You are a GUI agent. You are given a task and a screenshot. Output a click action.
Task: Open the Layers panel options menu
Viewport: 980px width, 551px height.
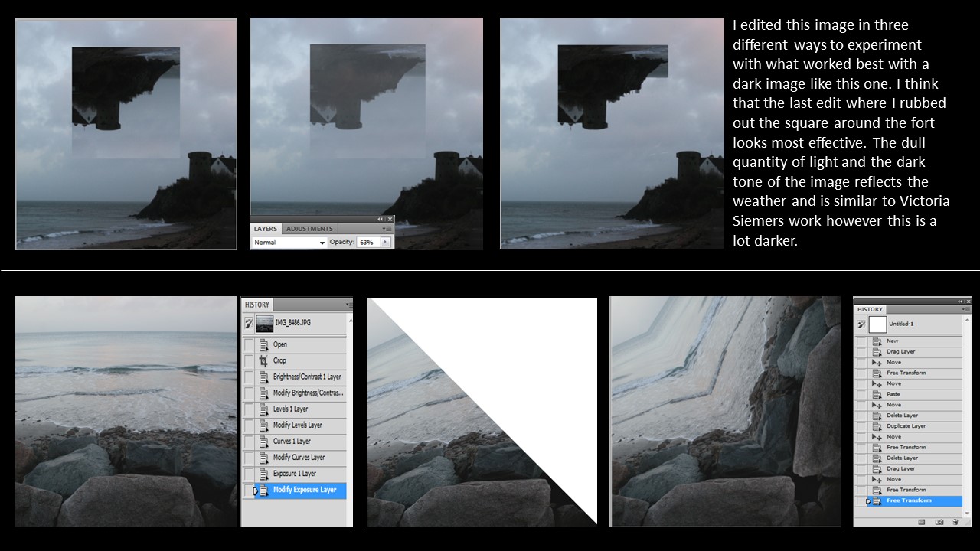coord(387,229)
